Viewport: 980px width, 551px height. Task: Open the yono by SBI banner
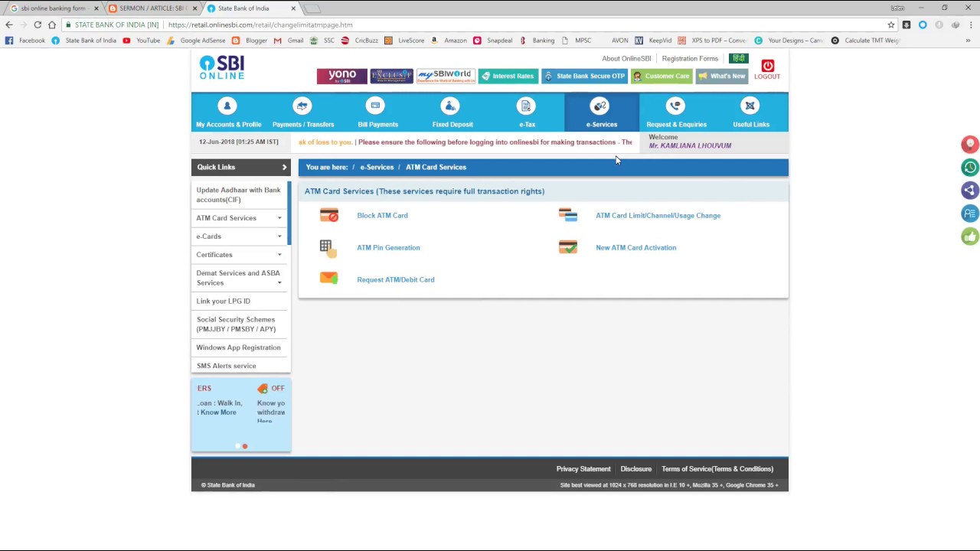tap(342, 76)
